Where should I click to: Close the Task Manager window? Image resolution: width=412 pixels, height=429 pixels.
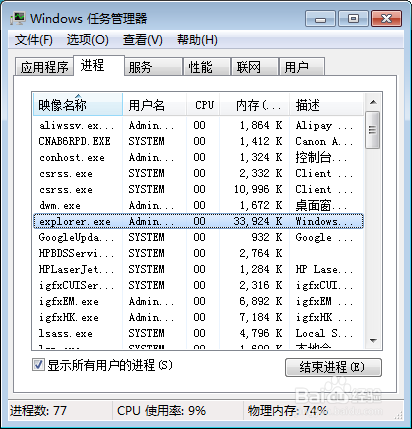386,18
